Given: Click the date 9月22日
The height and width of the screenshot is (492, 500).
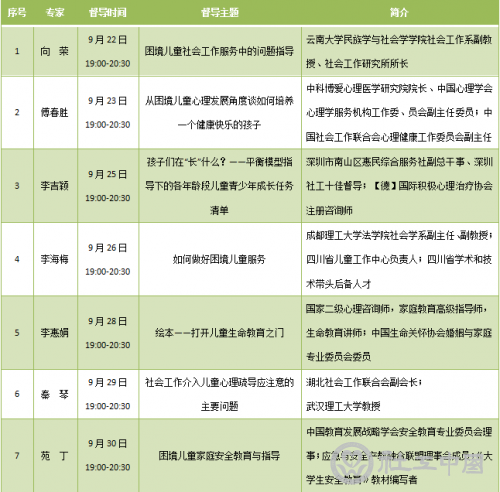Looking at the screenshot, I should pyautogui.click(x=108, y=40).
